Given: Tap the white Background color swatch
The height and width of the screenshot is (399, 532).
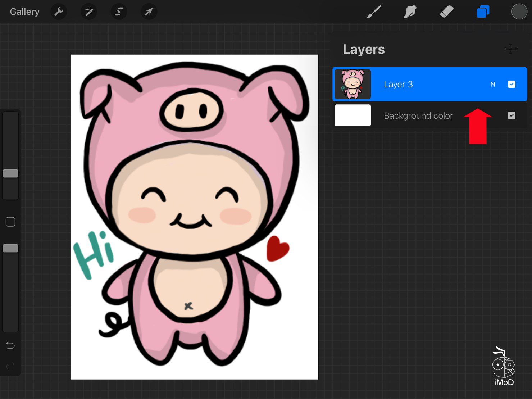Looking at the screenshot, I should [x=353, y=115].
